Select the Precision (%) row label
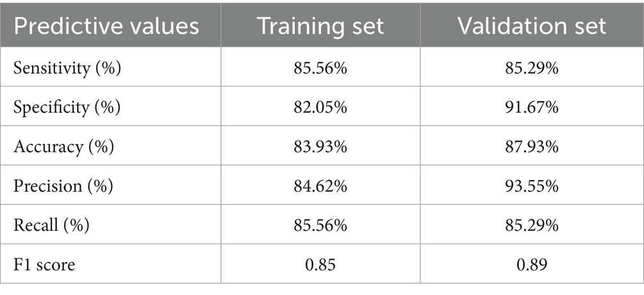The width and height of the screenshot is (644, 295). click(63, 185)
